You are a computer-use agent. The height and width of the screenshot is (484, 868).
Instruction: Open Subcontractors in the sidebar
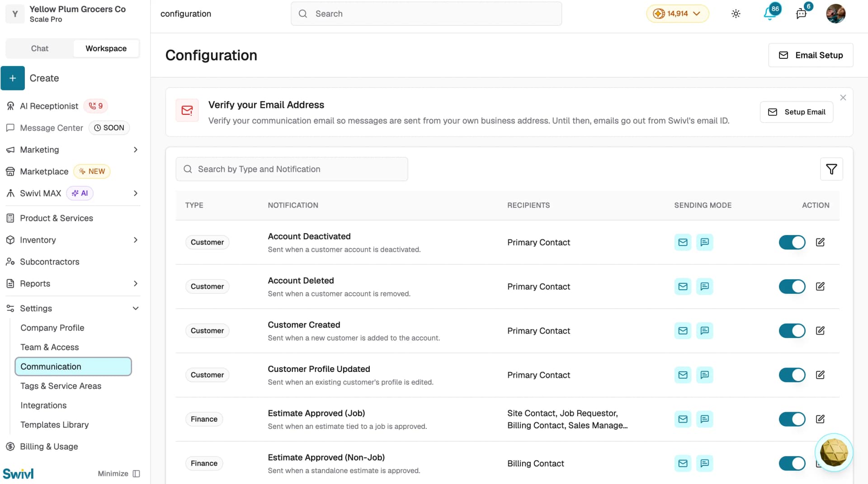[x=50, y=262]
